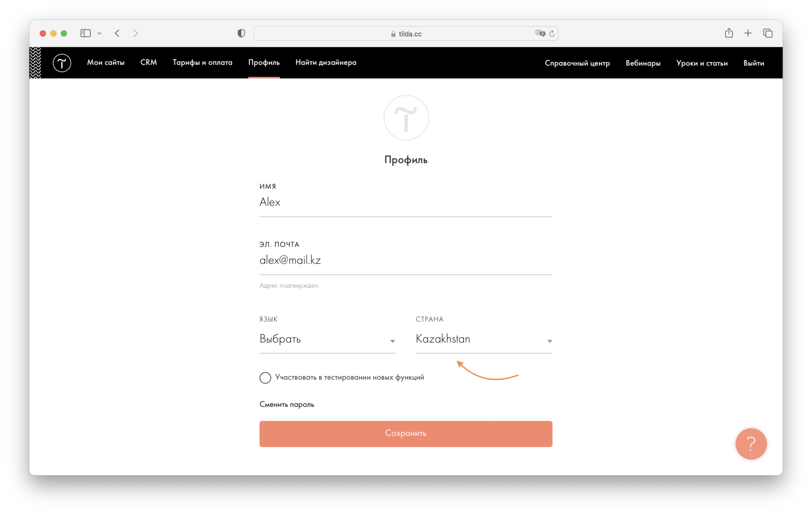The height and width of the screenshot is (514, 812).
Task: Open Уроки и статьи link
Action: coord(702,63)
